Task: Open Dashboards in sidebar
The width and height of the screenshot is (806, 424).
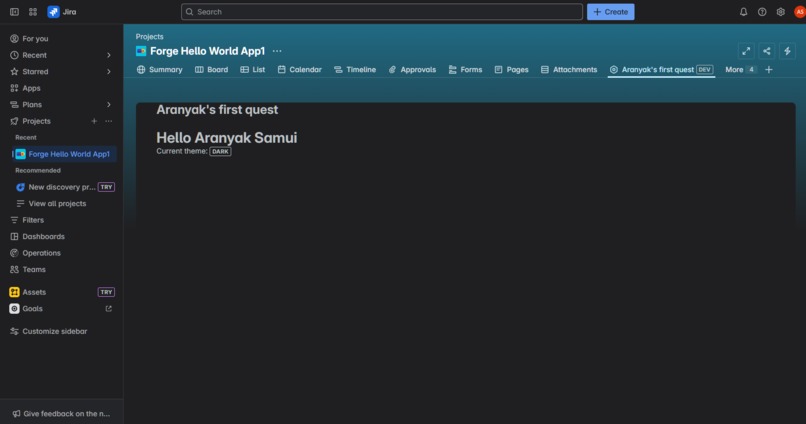Action: pyautogui.click(x=62, y=236)
